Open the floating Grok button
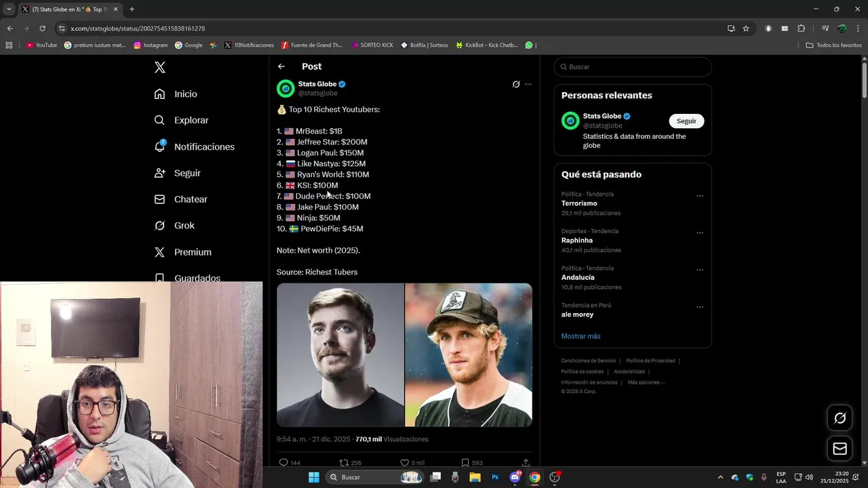868x488 pixels. 840,418
